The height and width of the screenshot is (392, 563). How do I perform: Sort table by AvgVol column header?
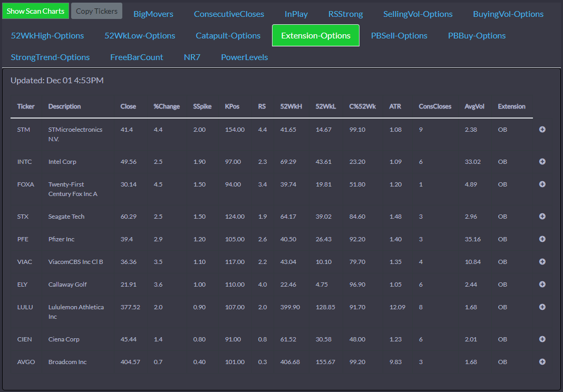pyautogui.click(x=474, y=106)
